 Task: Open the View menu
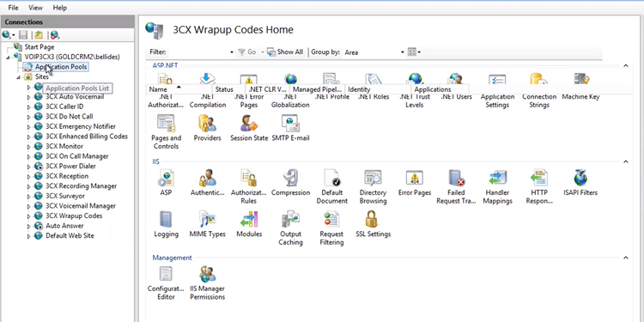[36, 8]
